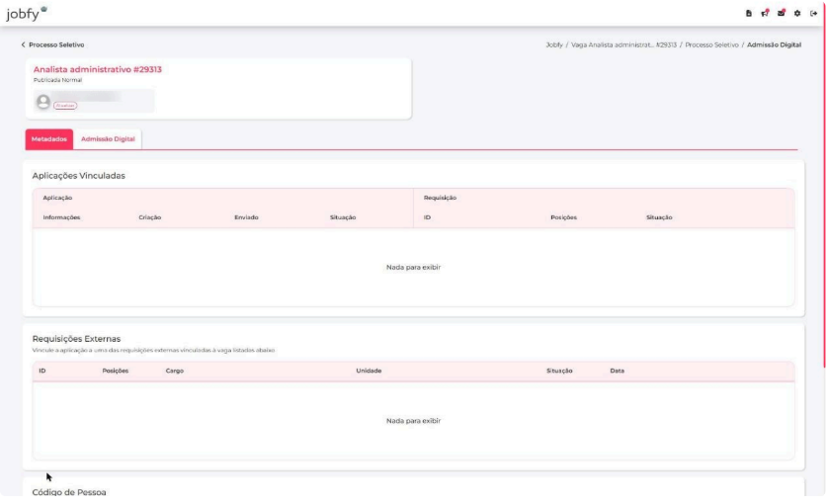This screenshot has width=827, height=504.
Task: Click the Jobfy breadcrumb link
Action: [554, 44]
